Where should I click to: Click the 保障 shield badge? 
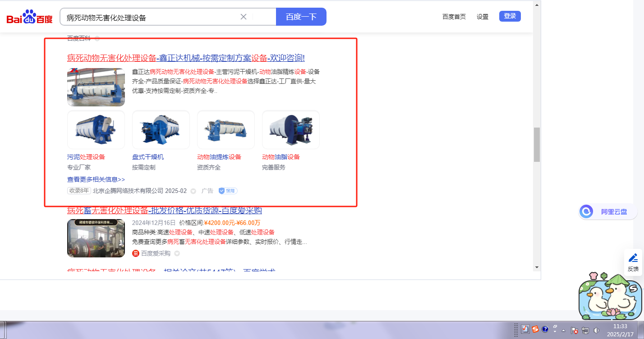pos(228,191)
